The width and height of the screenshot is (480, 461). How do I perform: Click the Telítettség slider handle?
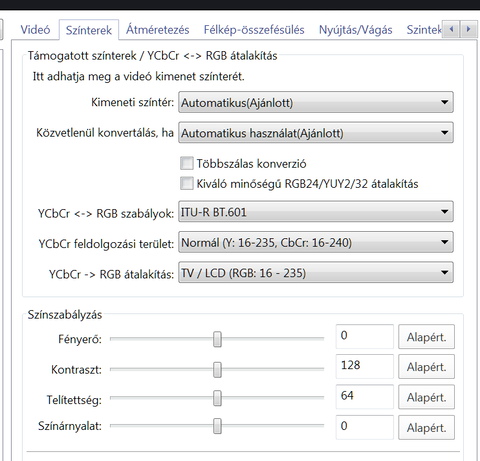[x=217, y=398]
